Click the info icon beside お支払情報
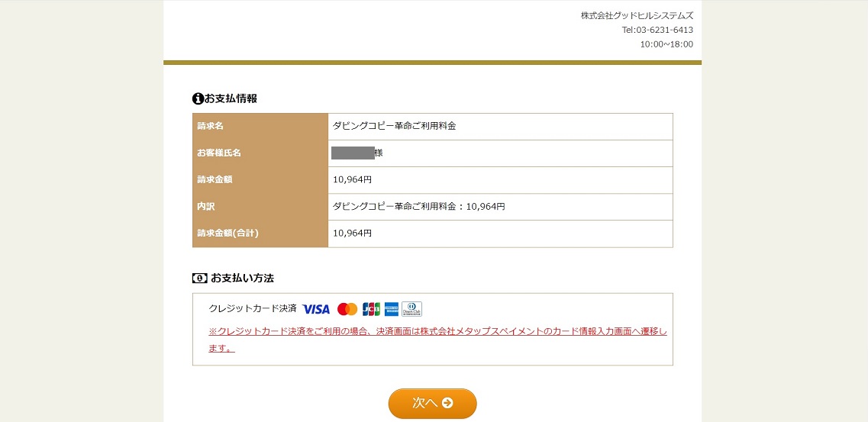 point(198,99)
